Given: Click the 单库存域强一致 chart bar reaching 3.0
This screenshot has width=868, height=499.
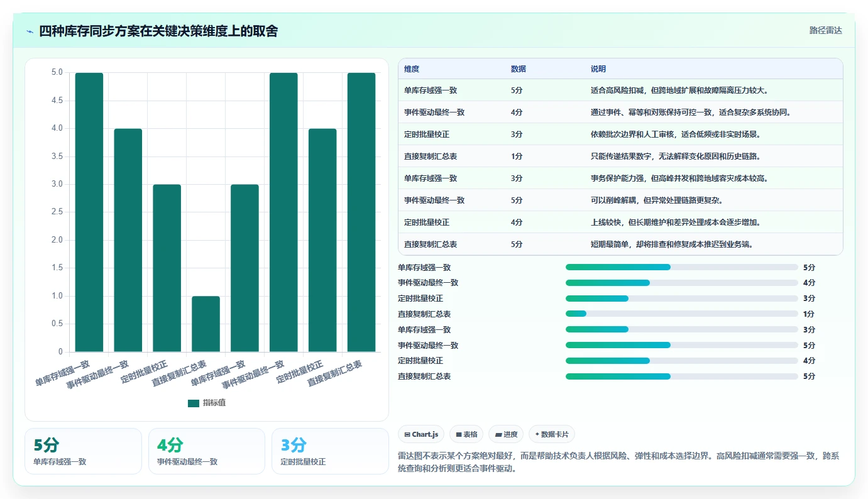Looking at the screenshot, I should 244,268.
